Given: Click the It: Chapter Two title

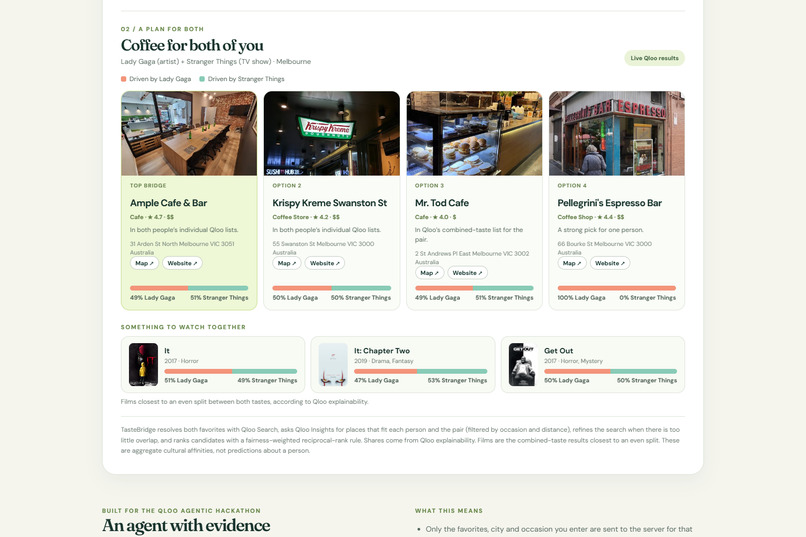Looking at the screenshot, I should pyautogui.click(x=382, y=350).
